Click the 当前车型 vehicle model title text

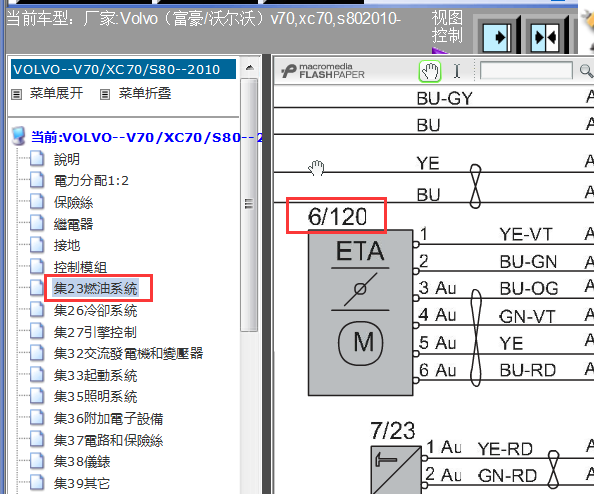coord(203,18)
